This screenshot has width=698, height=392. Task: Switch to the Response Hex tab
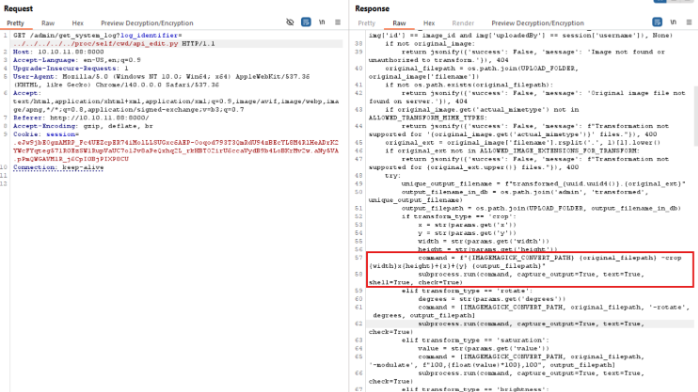click(x=429, y=23)
